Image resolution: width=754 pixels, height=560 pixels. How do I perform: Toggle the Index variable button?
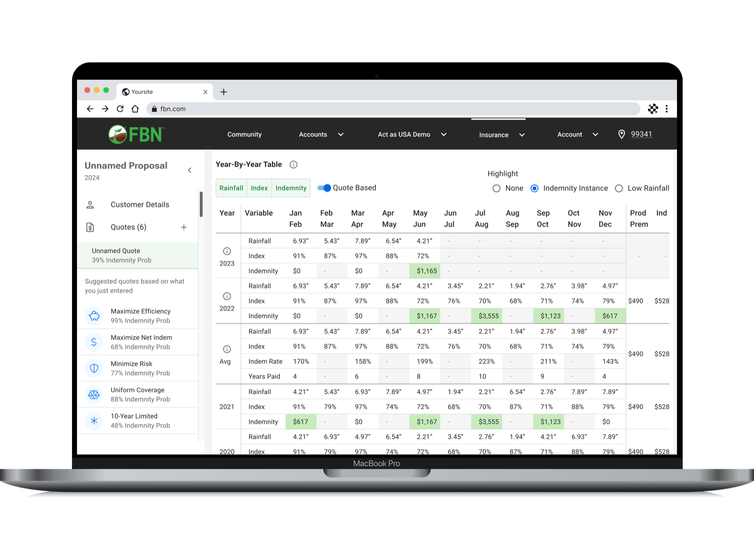259,188
